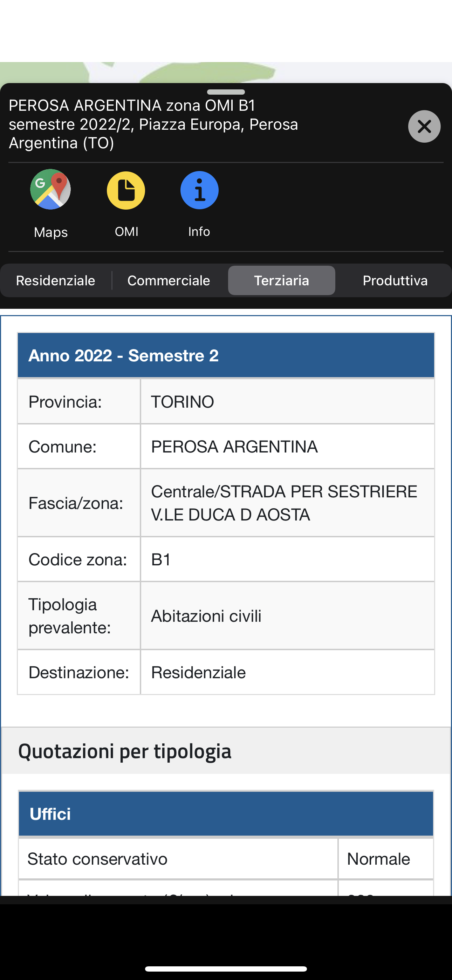Select the Terziaria tab

coord(282,281)
